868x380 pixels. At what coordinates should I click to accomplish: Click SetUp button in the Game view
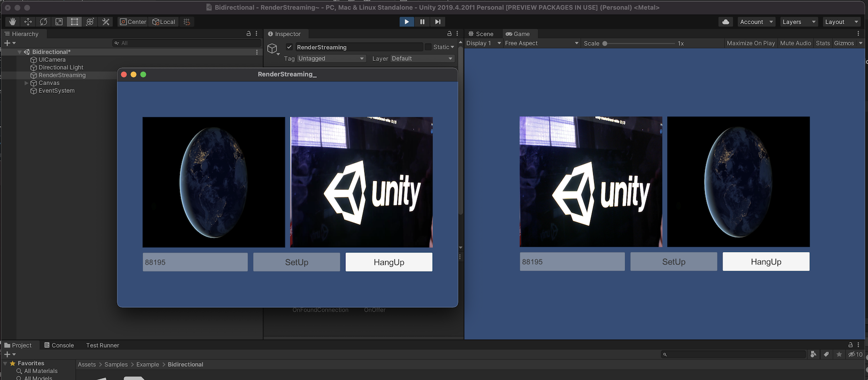click(673, 262)
